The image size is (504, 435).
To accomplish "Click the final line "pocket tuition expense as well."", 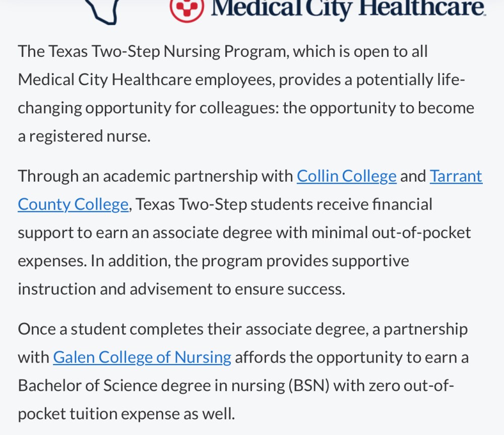I will [127, 414].
